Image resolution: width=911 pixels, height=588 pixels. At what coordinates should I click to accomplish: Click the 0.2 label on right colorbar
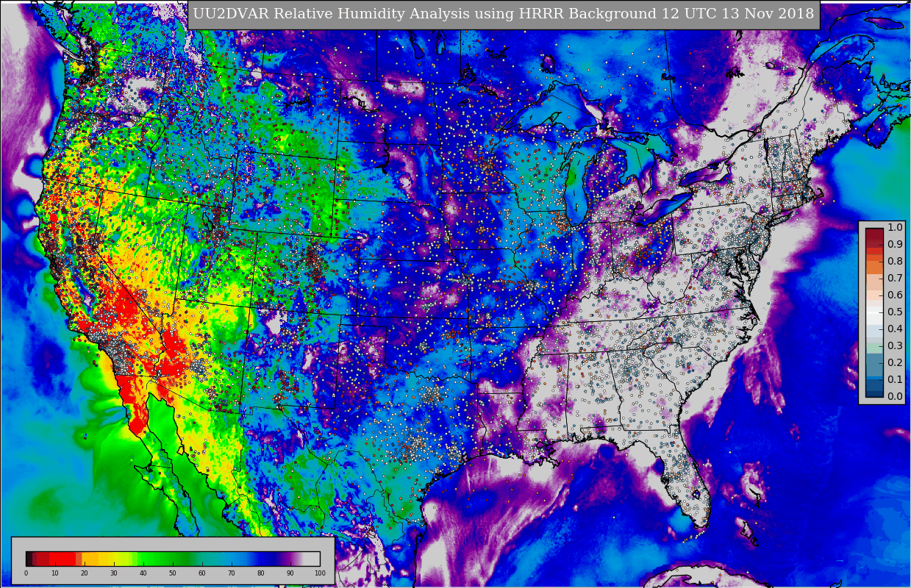895,363
